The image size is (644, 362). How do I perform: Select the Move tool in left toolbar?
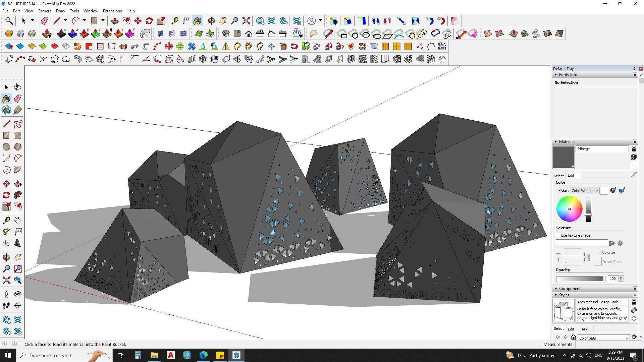6,184
